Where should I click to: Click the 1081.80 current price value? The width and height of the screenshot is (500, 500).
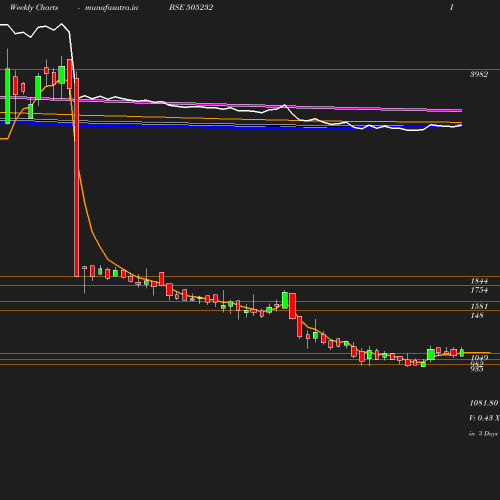(x=484, y=403)
